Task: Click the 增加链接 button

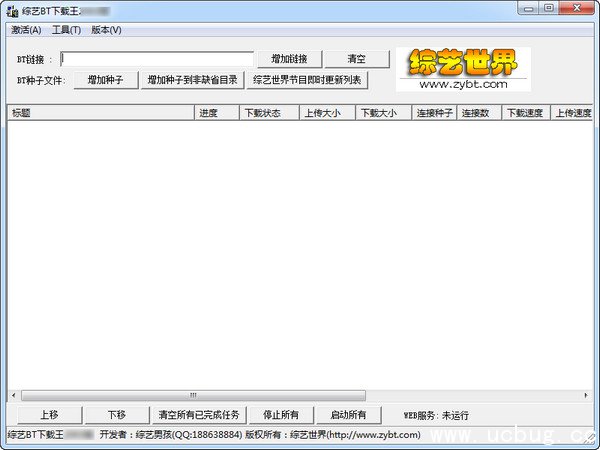Action: tap(290, 59)
